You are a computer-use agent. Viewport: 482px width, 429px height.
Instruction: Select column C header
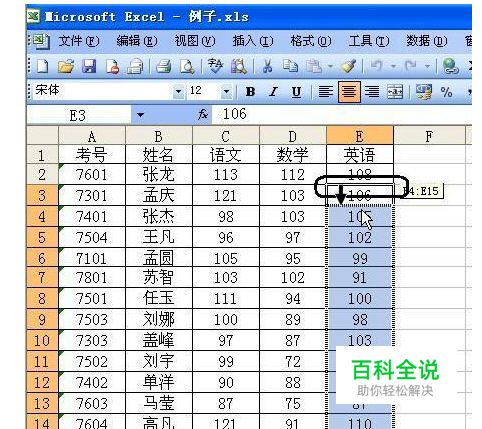click(226, 136)
